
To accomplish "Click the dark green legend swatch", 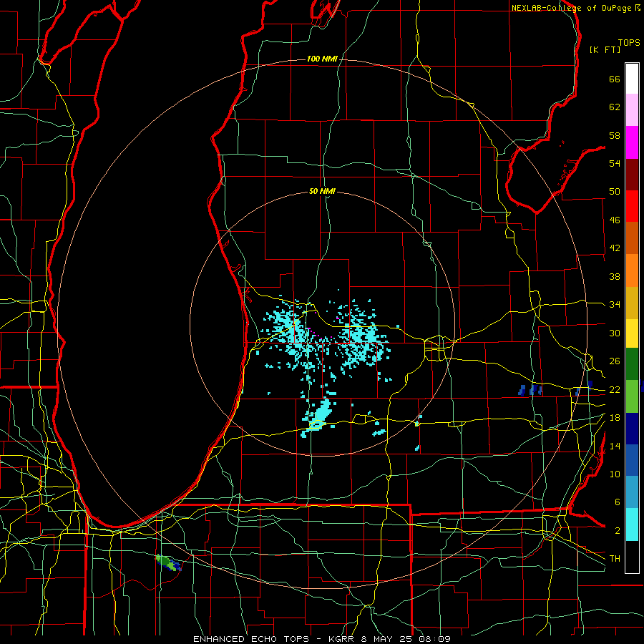I will click(632, 364).
